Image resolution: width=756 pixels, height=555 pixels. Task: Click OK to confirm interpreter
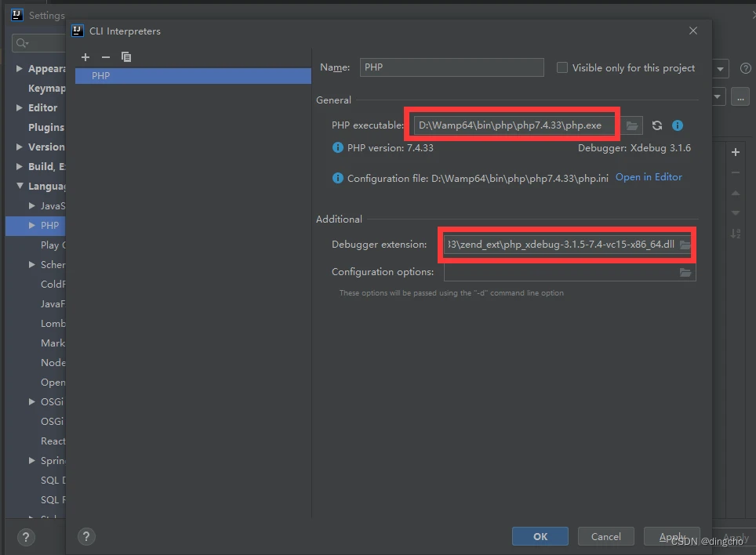tap(540, 536)
